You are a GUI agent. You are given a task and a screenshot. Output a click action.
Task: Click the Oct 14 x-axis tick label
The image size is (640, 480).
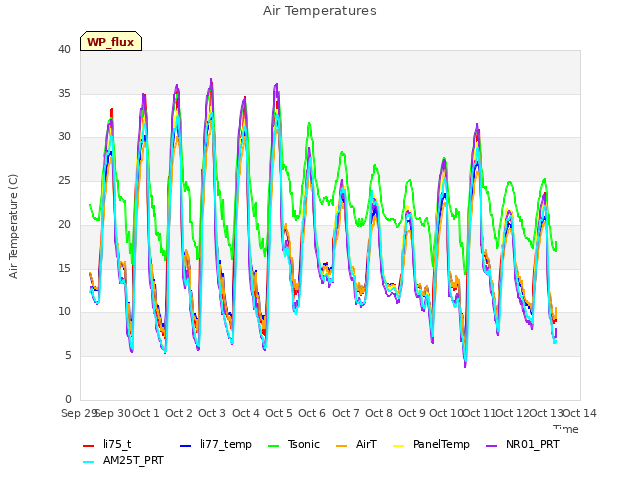(580, 413)
